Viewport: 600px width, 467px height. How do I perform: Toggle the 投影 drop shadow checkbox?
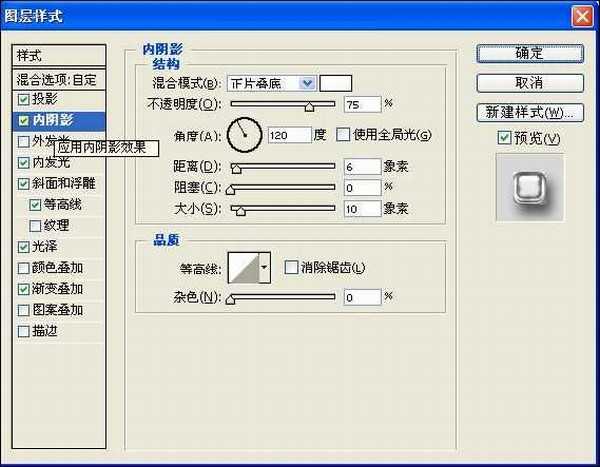tap(24, 99)
